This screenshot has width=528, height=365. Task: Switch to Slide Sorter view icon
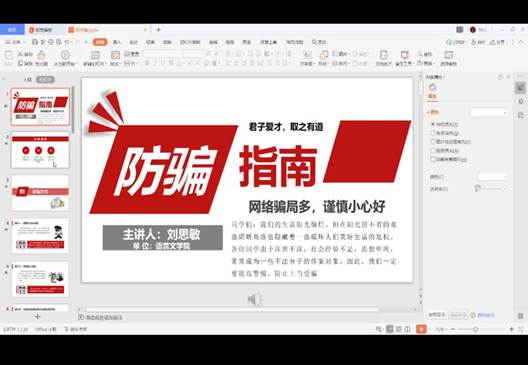click(399, 329)
